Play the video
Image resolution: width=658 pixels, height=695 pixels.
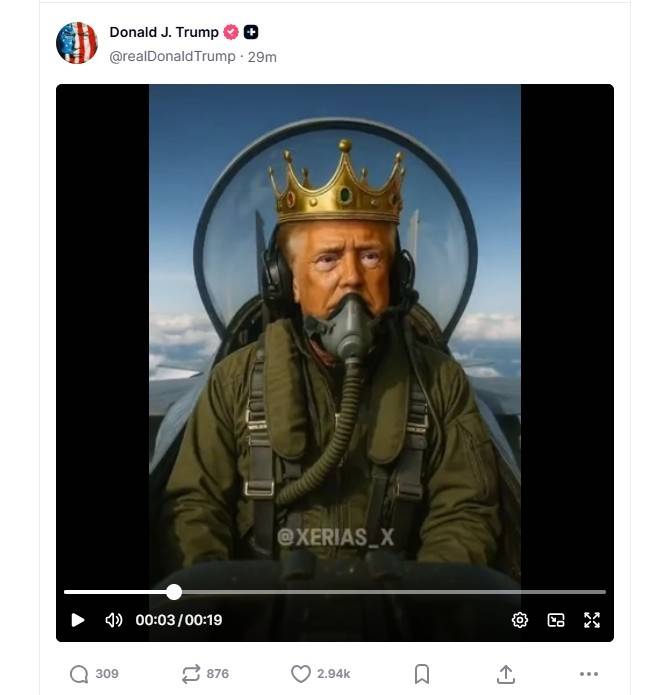(78, 620)
